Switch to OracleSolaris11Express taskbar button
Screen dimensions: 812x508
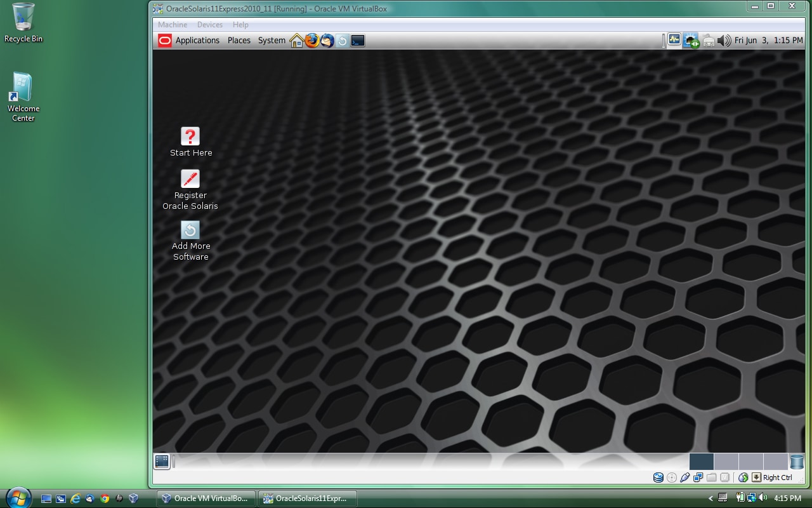coord(308,498)
